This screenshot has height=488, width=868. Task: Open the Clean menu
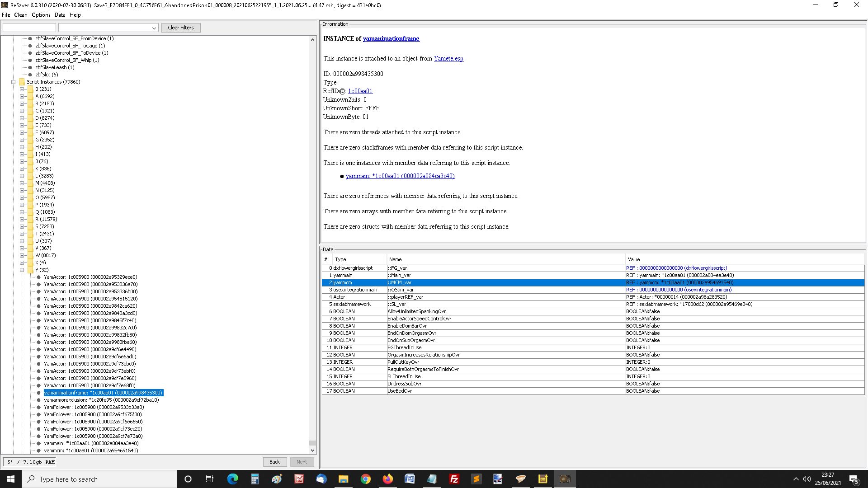[21, 15]
